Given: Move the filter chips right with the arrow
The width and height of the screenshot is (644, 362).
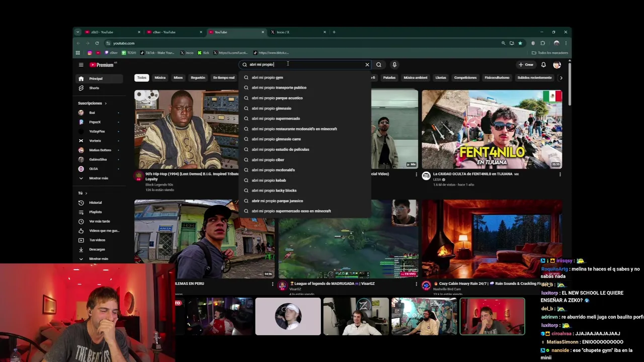Looking at the screenshot, I should [561, 77].
